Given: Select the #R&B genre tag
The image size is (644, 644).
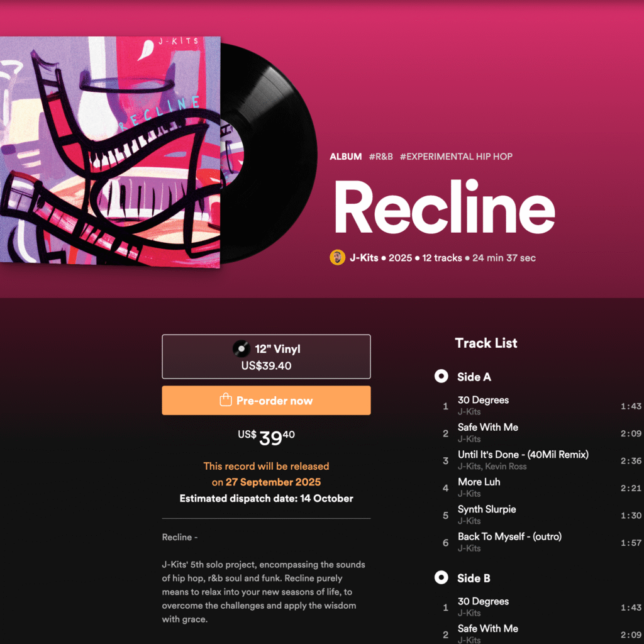Looking at the screenshot, I should pyautogui.click(x=380, y=157).
